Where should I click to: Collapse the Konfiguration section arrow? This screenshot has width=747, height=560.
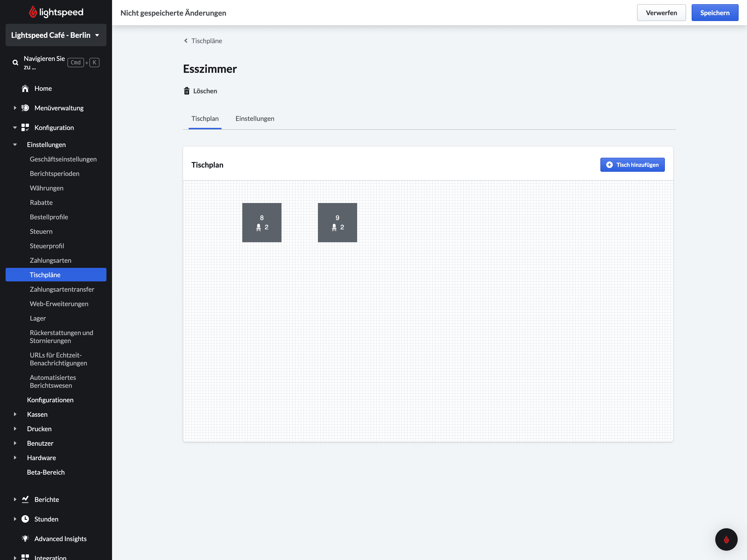point(15,128)
